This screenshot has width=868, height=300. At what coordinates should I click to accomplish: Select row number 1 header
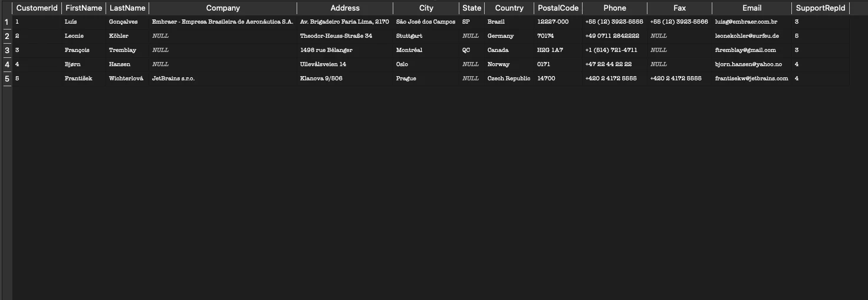[6, 22]
